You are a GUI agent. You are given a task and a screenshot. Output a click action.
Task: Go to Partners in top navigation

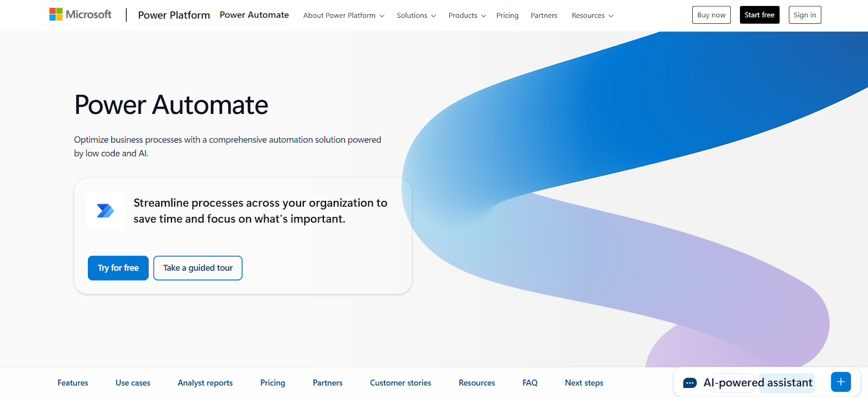[544, 15]
